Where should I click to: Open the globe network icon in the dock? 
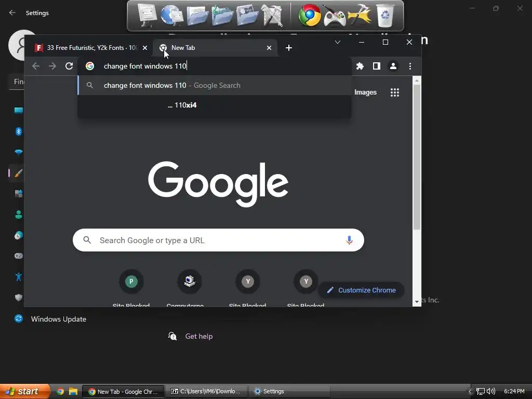(x=171, y=15)
